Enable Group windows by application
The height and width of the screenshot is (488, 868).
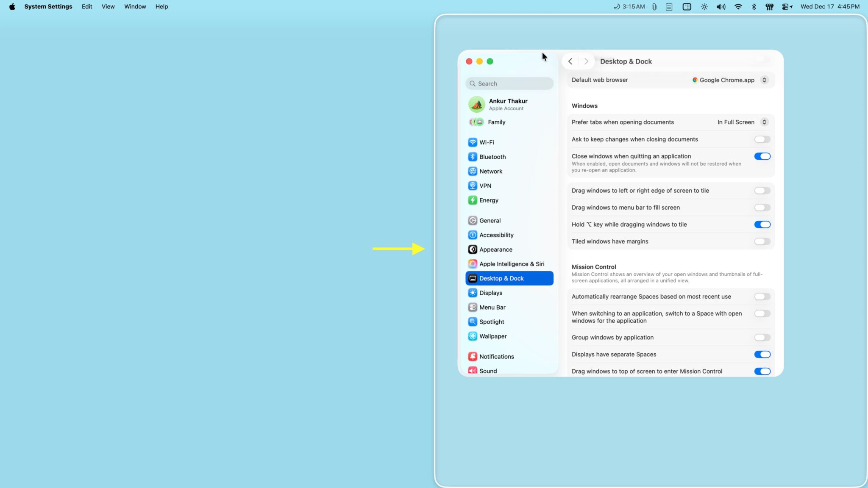click(762, 337)
